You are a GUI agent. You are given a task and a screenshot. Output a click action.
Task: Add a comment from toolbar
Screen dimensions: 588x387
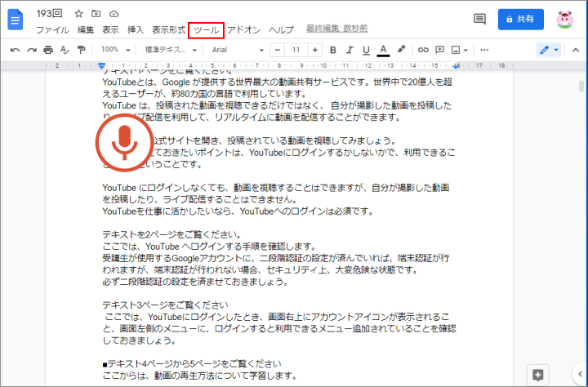pos(439,50)
